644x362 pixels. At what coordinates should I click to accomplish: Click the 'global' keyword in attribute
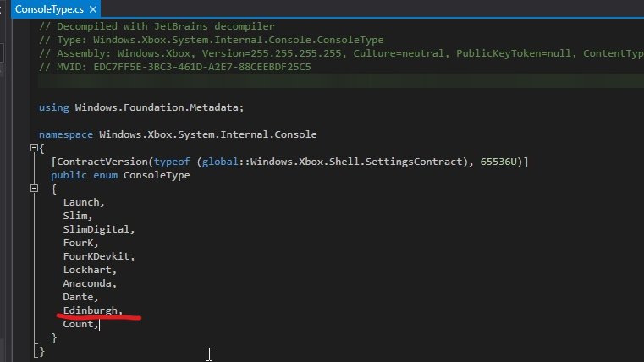(x=220, y=162)
